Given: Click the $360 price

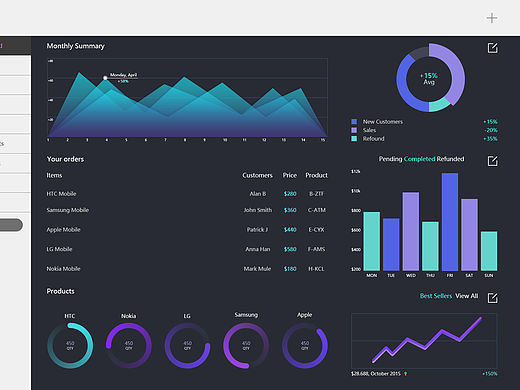Looking at the screenshot, I should point(290,210).
